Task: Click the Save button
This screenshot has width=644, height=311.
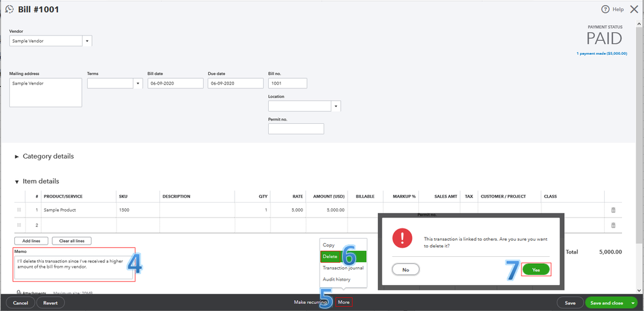Action: click(x=570, y=303)
